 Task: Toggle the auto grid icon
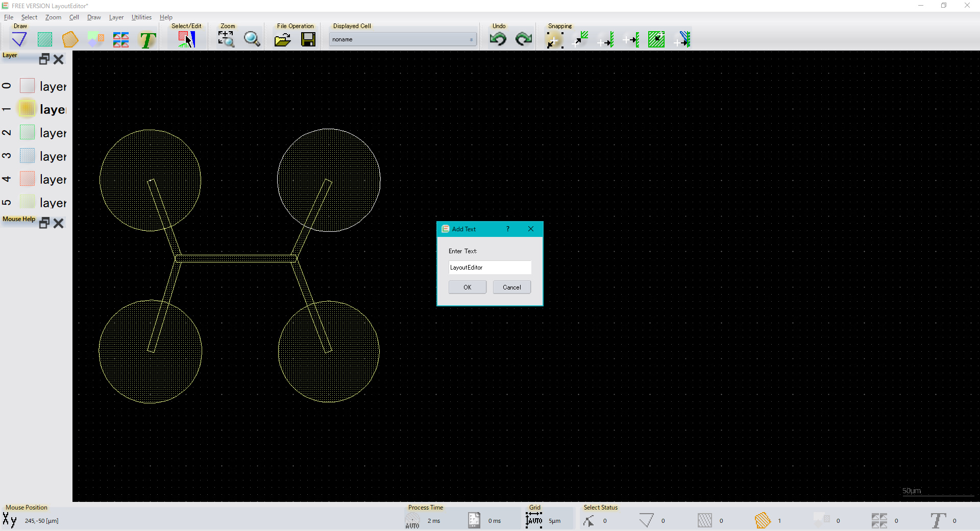(x=533, y=520)
